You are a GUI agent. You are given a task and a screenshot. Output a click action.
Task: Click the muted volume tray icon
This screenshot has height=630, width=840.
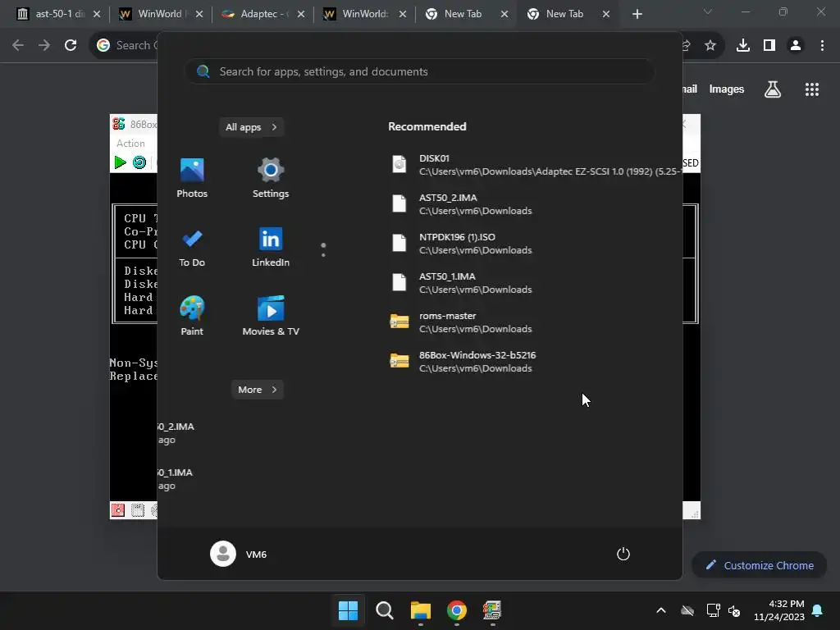point(734,610)
